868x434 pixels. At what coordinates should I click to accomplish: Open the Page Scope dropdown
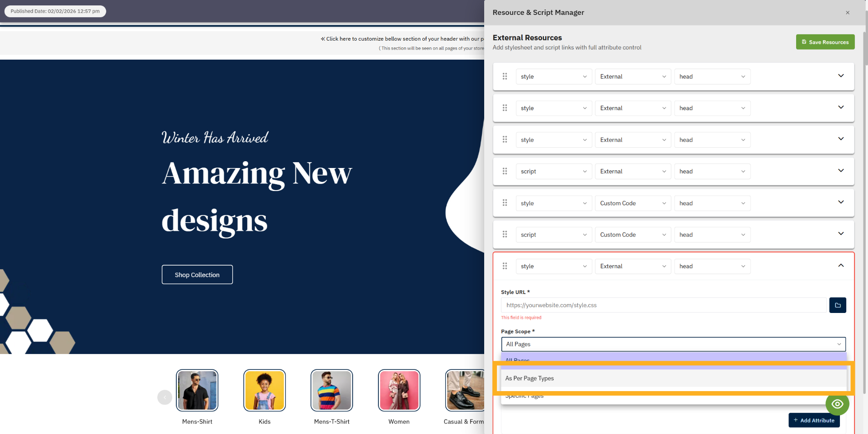point(674,344)
